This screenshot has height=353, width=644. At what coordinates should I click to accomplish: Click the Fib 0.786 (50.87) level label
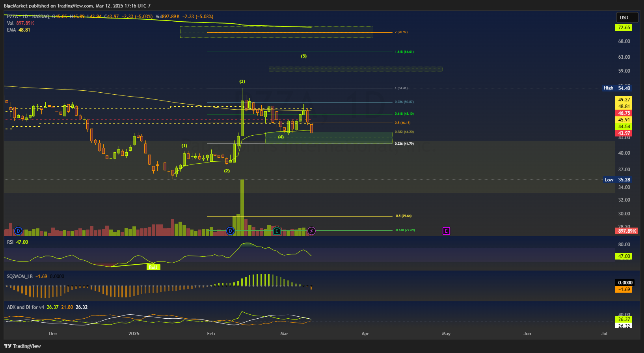pyautogui.click(x=404, y=102)
